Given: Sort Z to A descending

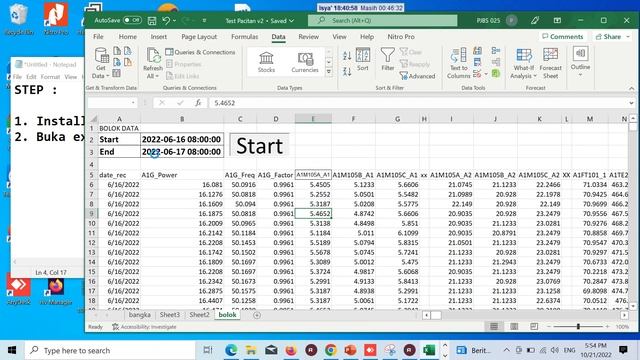Looking at the screenshot, I should tap(347, 72).
